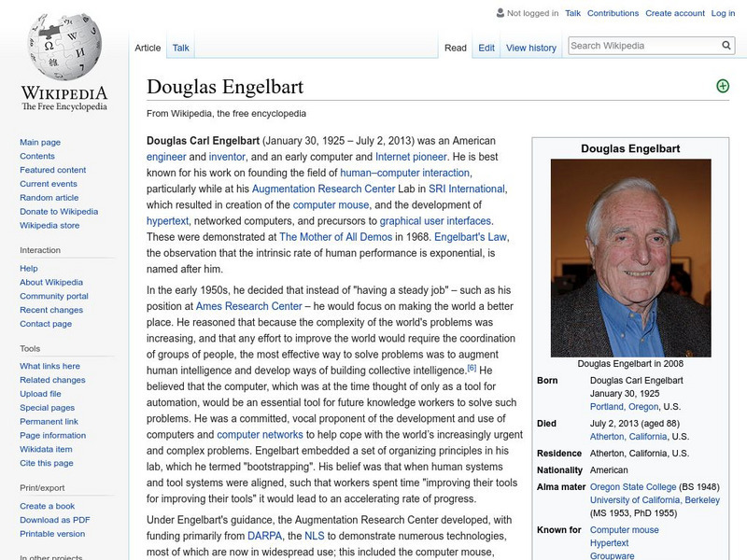Follow the inventor link
Viewport: 747px width, 560px height.
click(227, 157)
